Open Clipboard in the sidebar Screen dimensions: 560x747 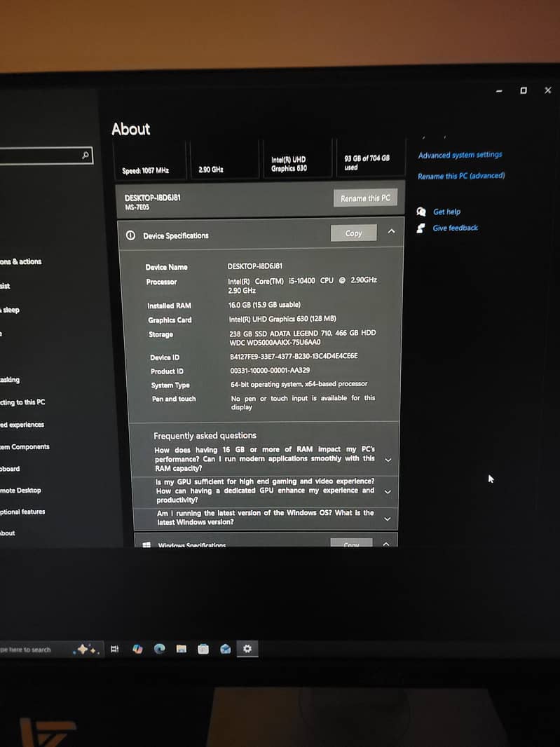pyautogui.click(x=10, y=469)
